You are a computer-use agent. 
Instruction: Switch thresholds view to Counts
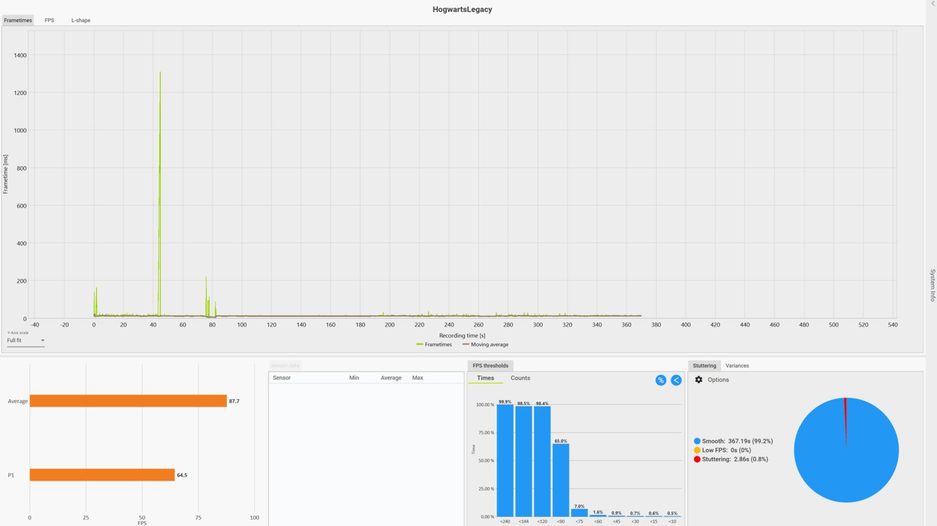[x=520, y=378]
